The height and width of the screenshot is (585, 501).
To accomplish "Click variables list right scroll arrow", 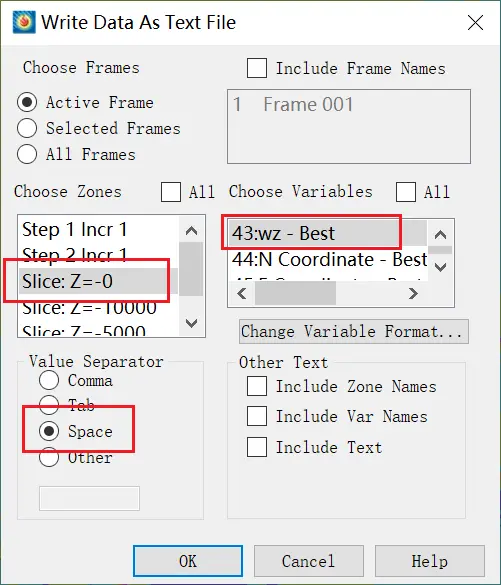I will (x=413, y=294).
